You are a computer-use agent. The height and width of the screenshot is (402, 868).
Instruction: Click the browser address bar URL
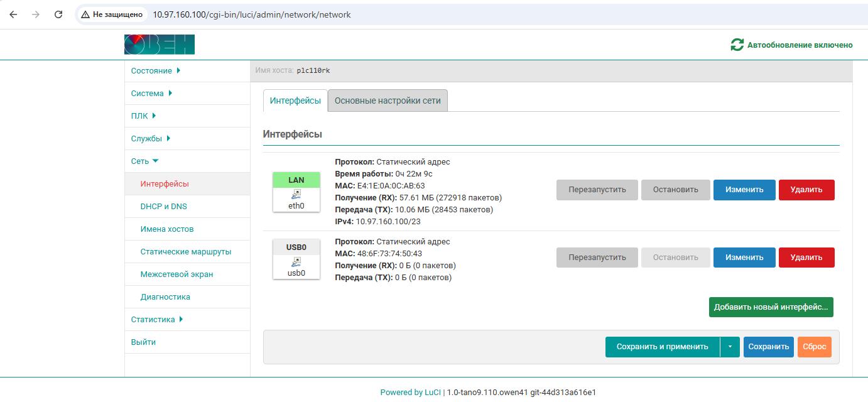point(252,14)
